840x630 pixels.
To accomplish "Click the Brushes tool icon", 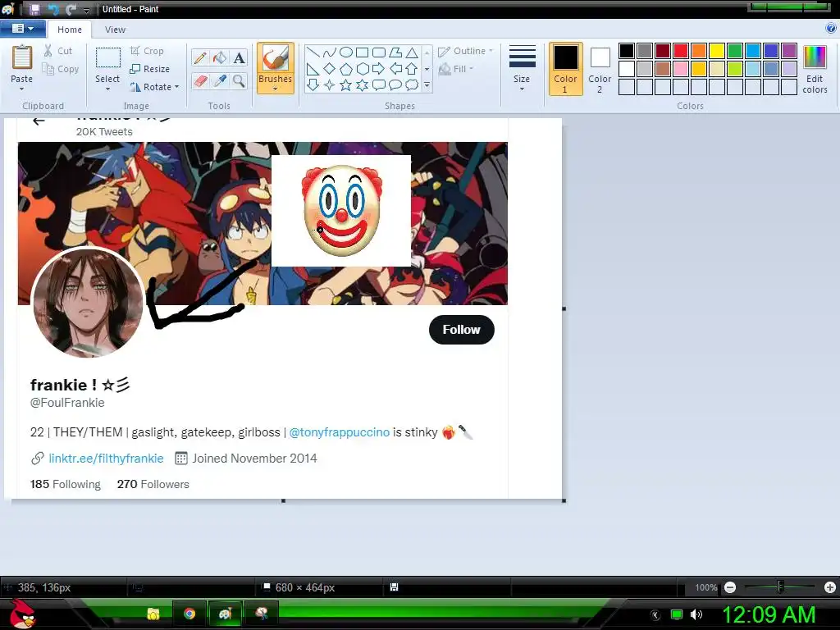I will (276, 58).
